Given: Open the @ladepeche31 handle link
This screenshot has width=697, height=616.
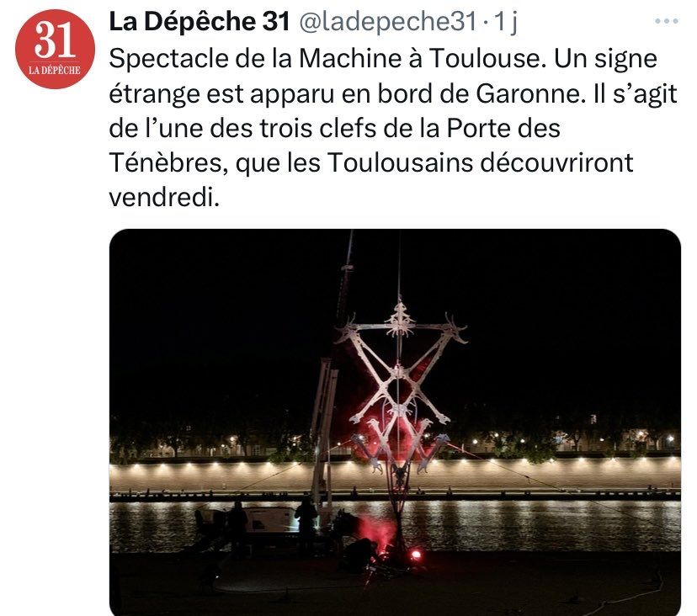Looking at the screenshot, I should 387,21.
